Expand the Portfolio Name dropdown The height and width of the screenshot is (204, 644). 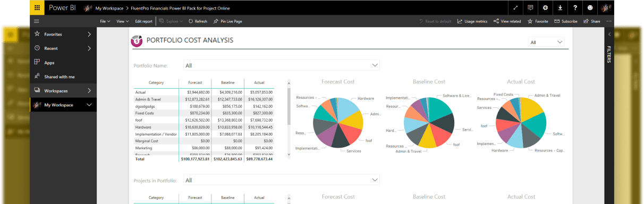point(281,65)
